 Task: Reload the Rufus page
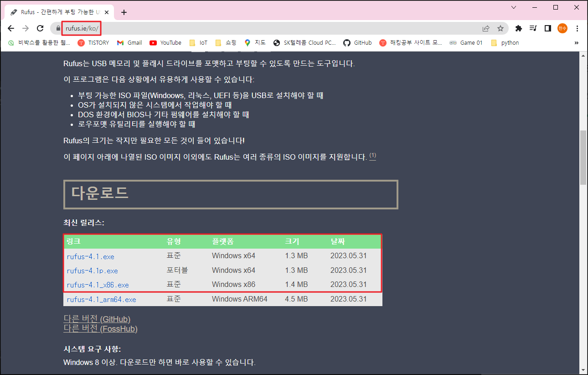click(x=41, y=28)
